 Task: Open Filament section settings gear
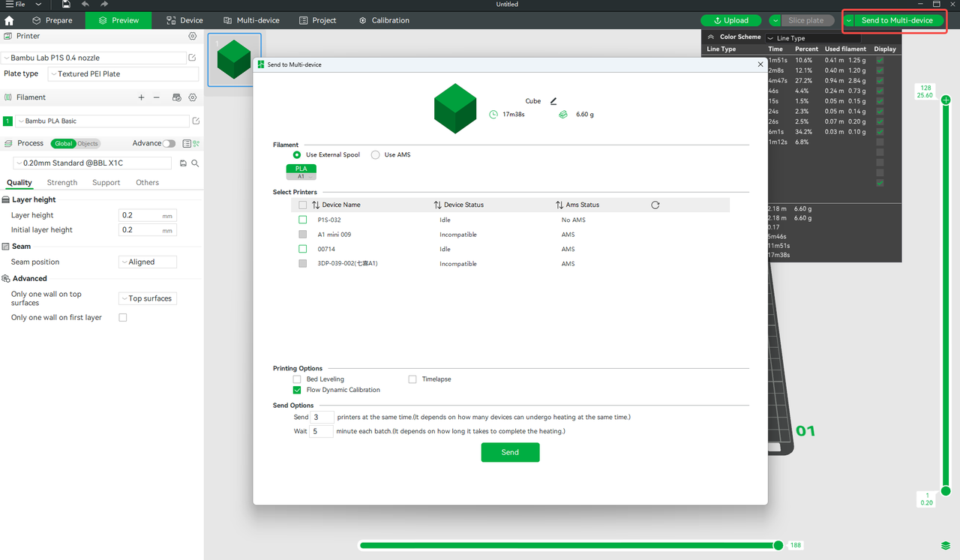point(193,97)
